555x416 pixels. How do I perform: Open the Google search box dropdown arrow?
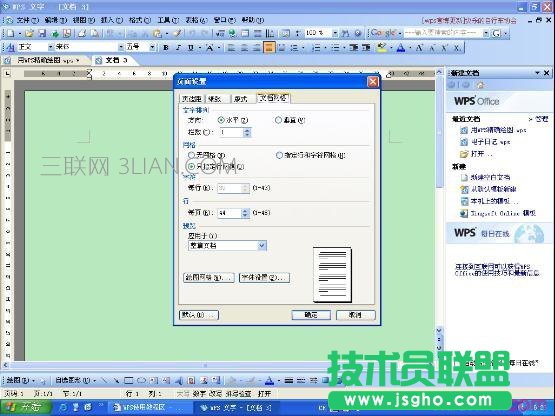486,33
